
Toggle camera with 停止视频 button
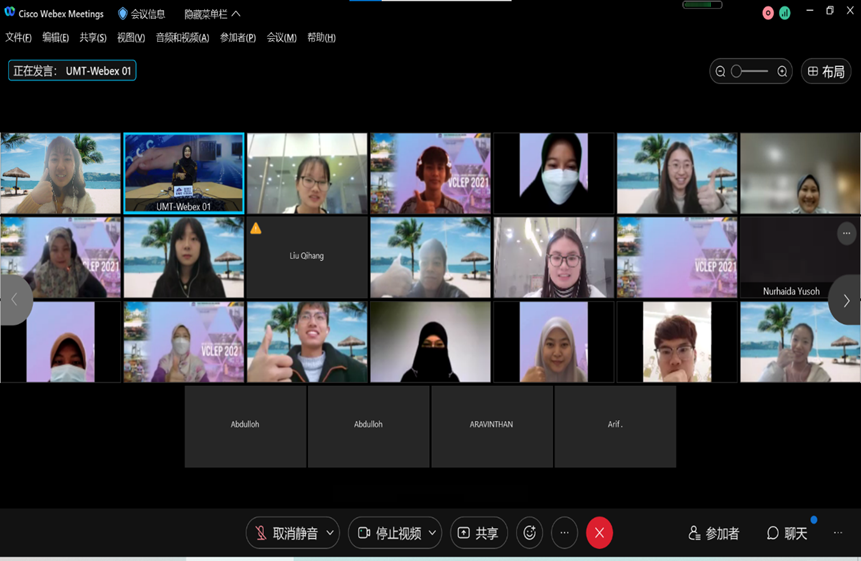pyautogui.click(x=389, y=533)
